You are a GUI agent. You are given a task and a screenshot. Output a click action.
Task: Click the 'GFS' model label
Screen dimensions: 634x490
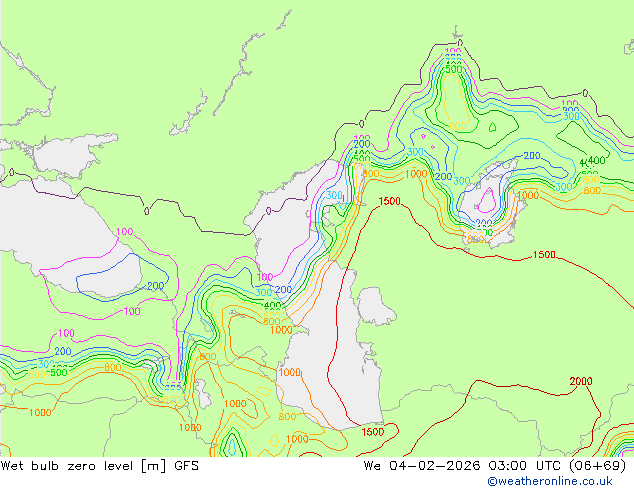pos(186,466)
